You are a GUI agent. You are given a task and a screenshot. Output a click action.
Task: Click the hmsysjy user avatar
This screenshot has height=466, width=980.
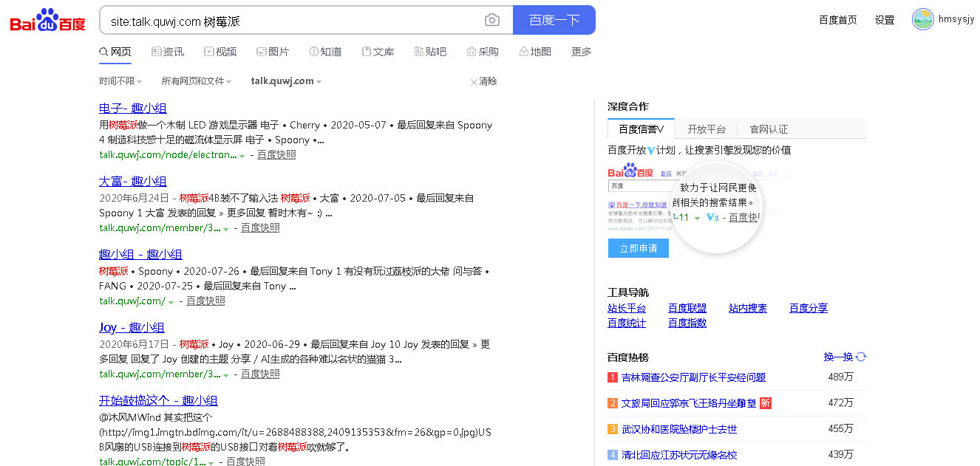point(923,20)
